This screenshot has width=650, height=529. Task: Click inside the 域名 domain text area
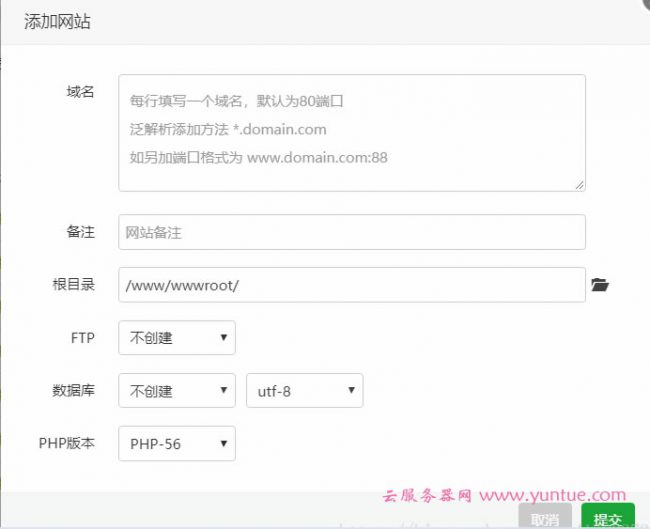[351, 132]
